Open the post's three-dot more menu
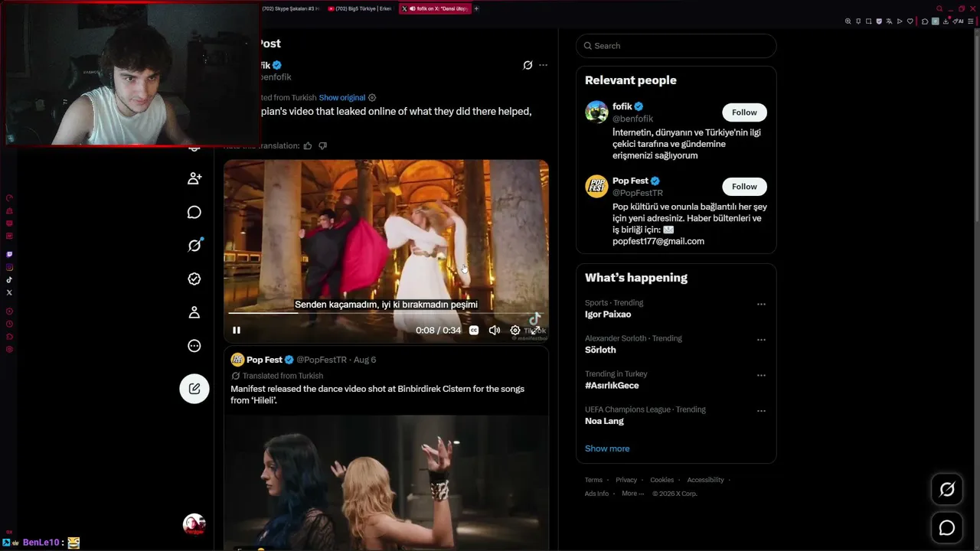The height and width of the screenshot is (551, 980). point(543,65)
